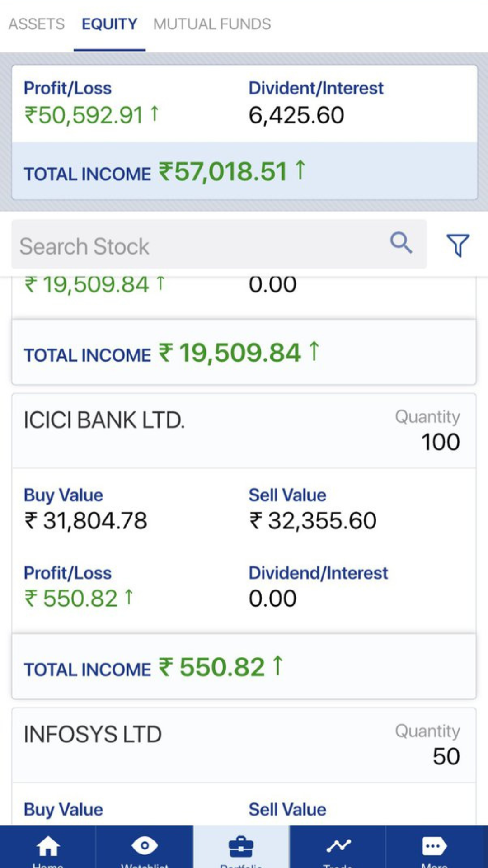Open Portfolio briefcase icon
Image resolution: width=488 pixels, height=868 pixels.
pos(241,846)
